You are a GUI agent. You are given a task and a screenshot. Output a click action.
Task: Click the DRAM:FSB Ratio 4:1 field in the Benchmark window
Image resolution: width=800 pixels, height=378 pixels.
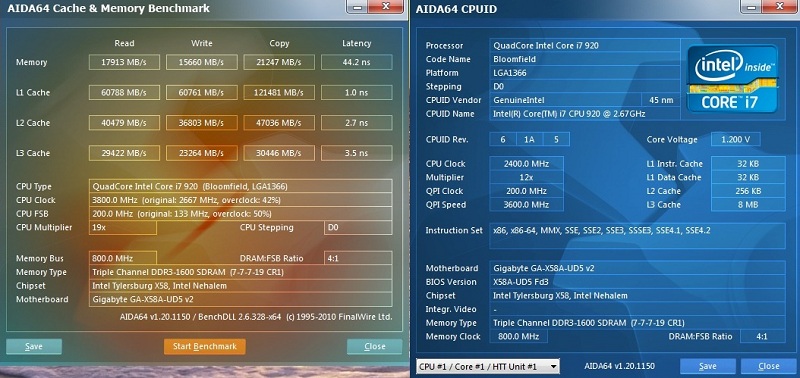coord(358,258)
